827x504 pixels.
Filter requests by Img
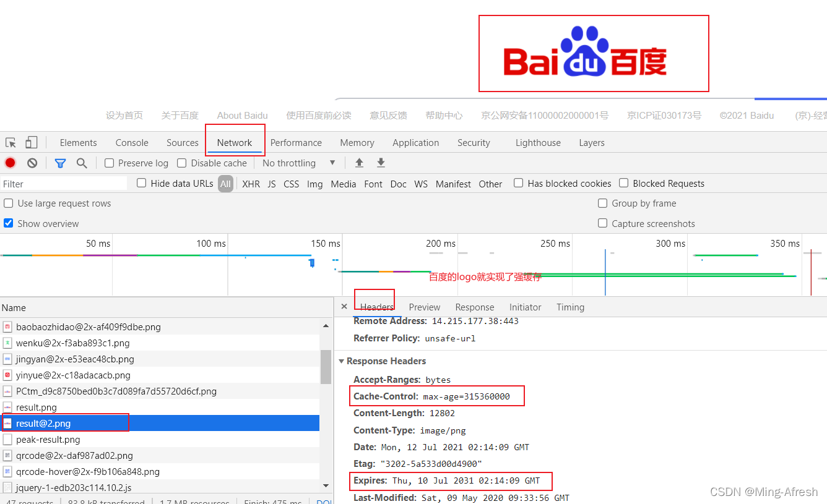314,184
